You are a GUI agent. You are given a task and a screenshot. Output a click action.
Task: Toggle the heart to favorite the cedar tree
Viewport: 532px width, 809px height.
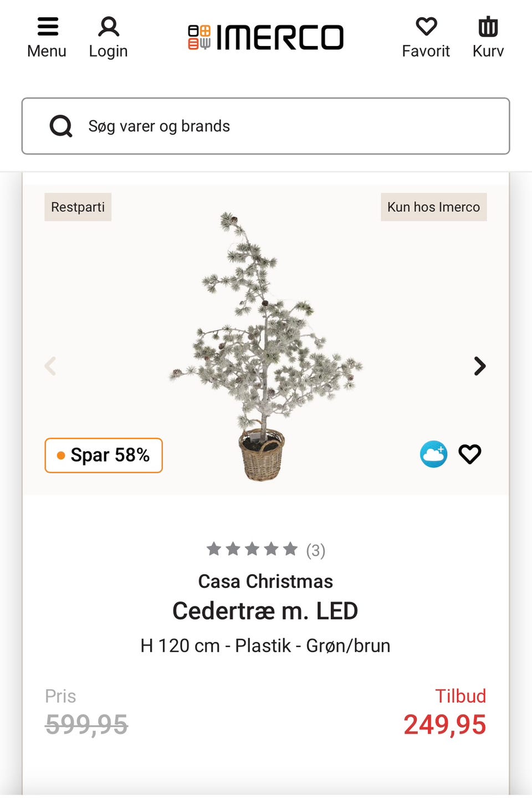[469, 454]
